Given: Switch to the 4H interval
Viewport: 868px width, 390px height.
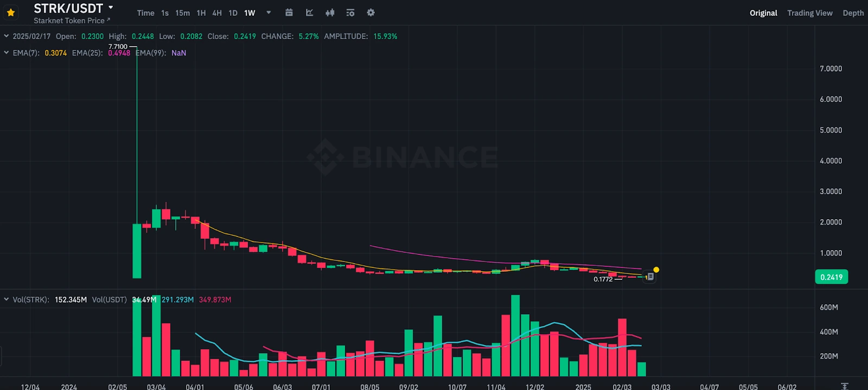Looking at the screenshot, I should (217, 13).
